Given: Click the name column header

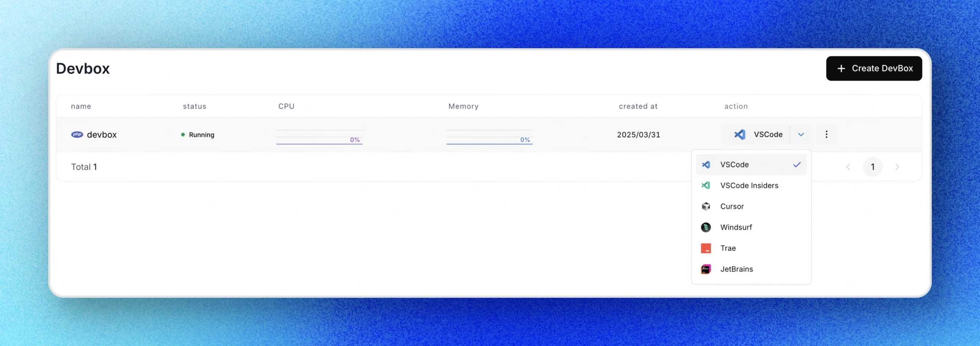Looking at the screenshot, I should [x=81, y=106].
